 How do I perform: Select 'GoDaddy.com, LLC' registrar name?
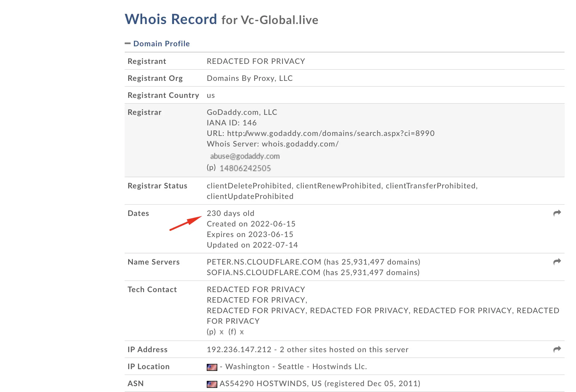pyautogui.click(x=242, y=112)
